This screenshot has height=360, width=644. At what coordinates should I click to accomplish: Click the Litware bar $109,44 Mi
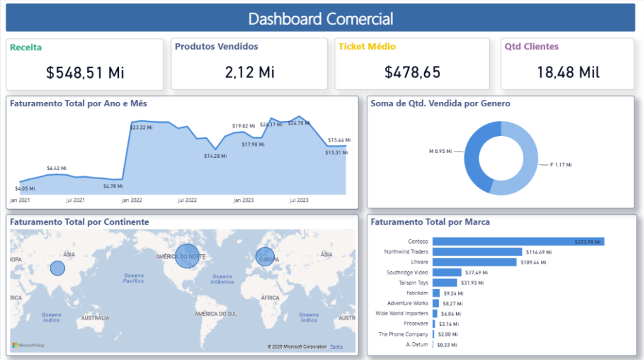click(474, 262)
